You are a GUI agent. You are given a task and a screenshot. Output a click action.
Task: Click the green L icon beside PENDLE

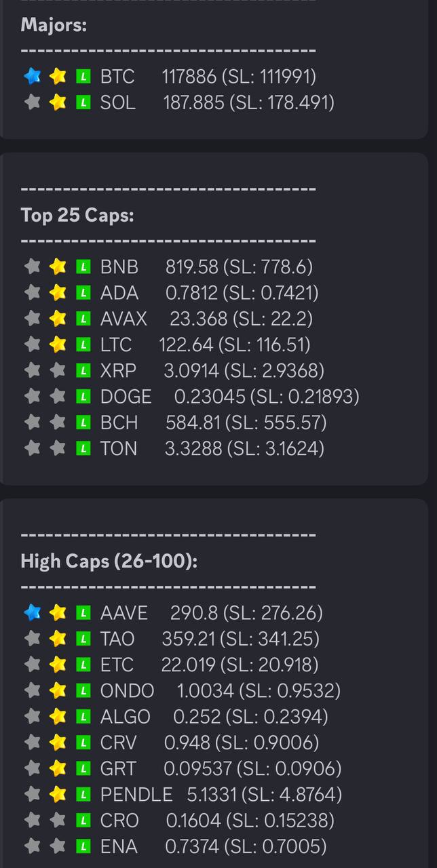pos(83,794)
